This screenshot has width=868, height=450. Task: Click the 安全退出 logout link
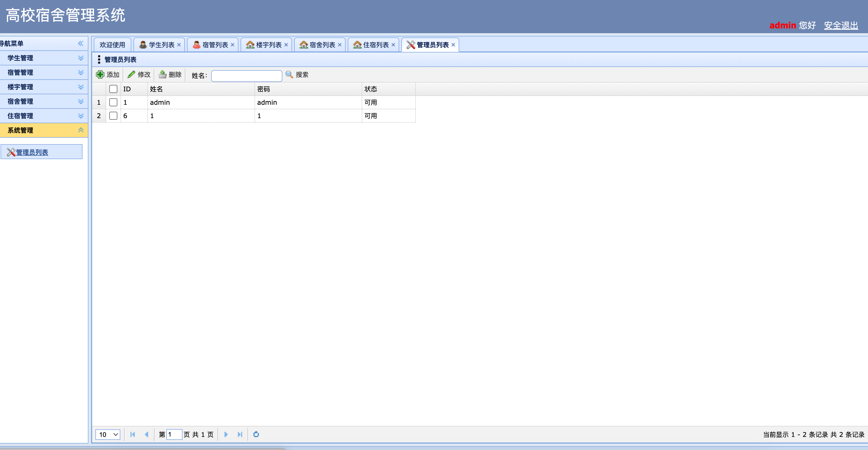click(841, 25)
